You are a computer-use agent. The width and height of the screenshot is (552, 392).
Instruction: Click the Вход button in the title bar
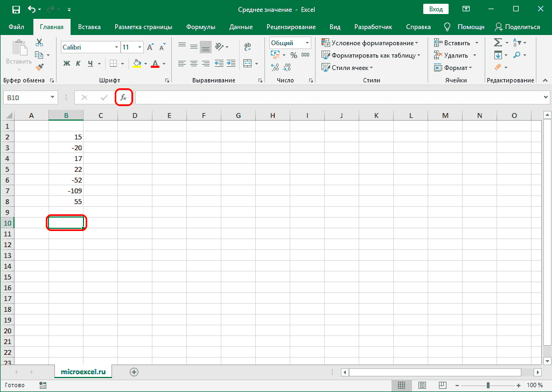pos(436,9)
